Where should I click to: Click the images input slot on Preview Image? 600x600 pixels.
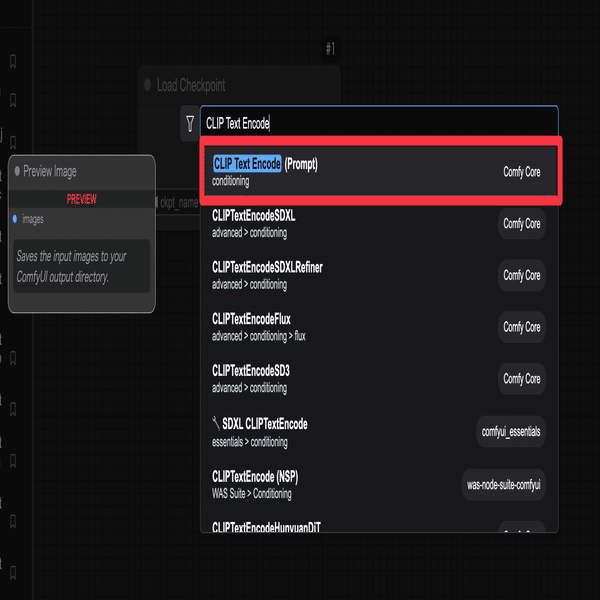[15, 219]
